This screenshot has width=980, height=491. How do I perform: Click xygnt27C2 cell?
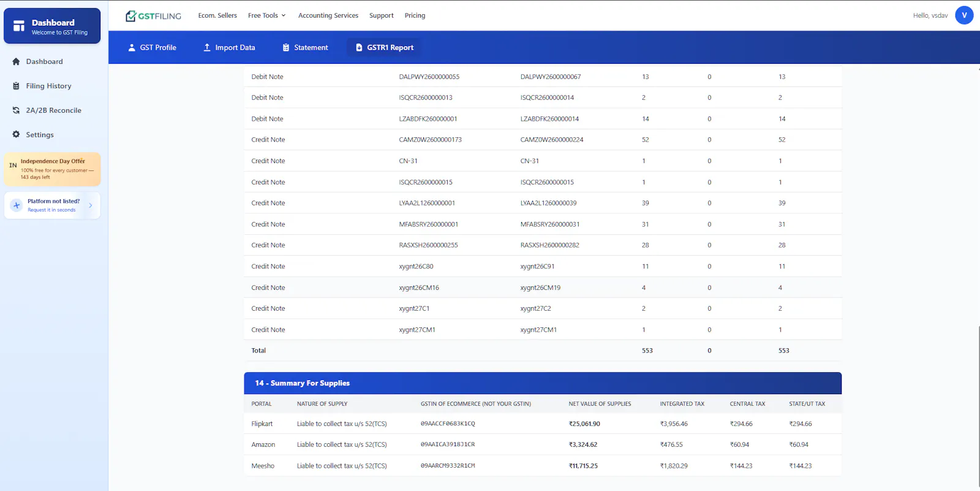pyautogui.click(x=535, y=308)
